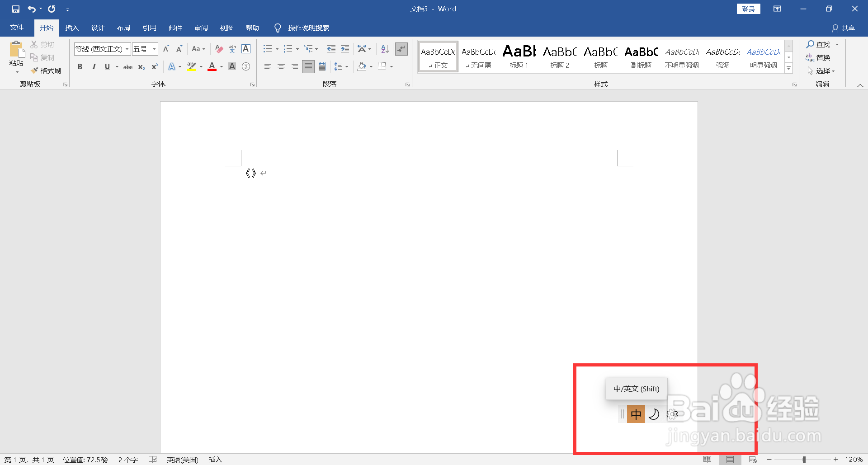This screenshot has width=868, height=465.
Task: Expand the change case Aa dropdown
Action: pyautogui.click(x=199, y=49)
